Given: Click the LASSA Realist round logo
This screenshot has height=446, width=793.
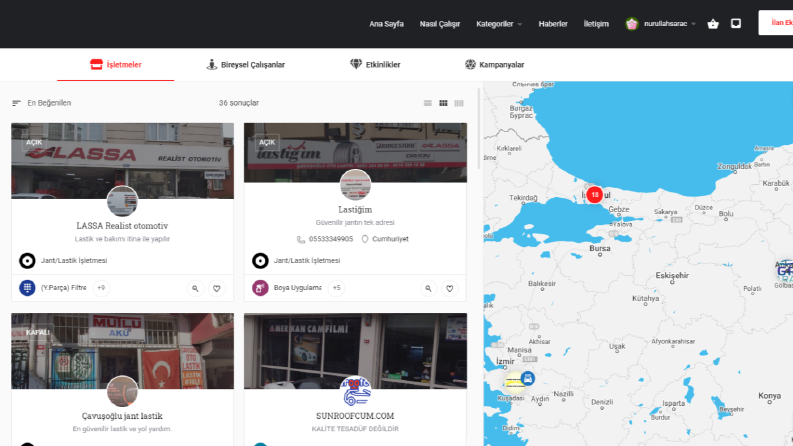Looking at the screenshot, I should pyautogui.click(x=122, y=201).
